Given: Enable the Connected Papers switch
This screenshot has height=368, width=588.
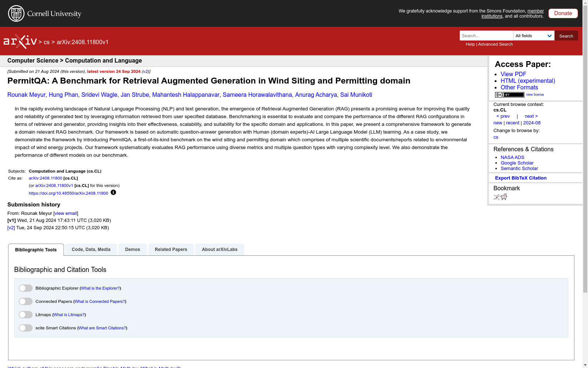Looking at the screenshot, I should click(26, 301).
